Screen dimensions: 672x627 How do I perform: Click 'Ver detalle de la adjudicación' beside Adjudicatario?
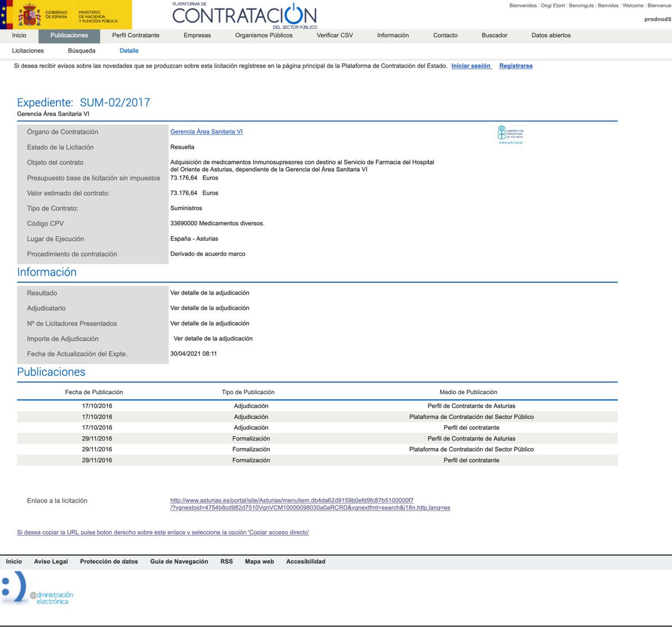(x=210, y=308)
